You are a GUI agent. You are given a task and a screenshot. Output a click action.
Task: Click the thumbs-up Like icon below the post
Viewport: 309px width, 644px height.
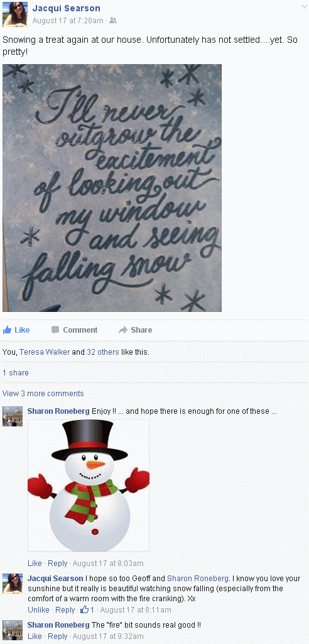(7, 330)
